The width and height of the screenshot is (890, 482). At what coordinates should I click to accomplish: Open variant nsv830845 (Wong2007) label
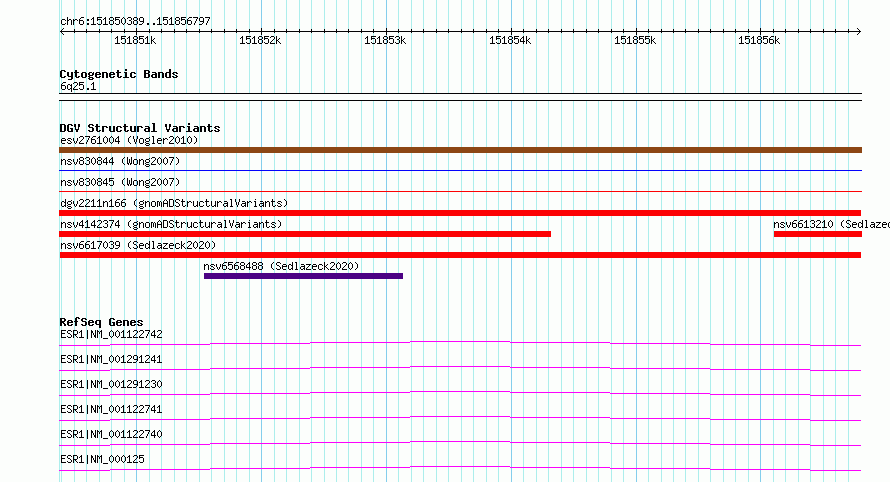pos(120,182)
